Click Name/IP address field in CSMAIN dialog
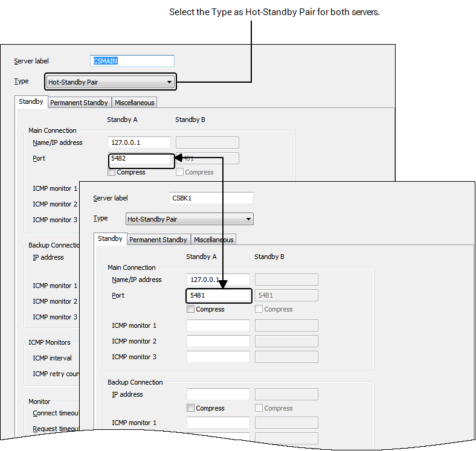Screen dimensions: 476x451 point(139,142)
